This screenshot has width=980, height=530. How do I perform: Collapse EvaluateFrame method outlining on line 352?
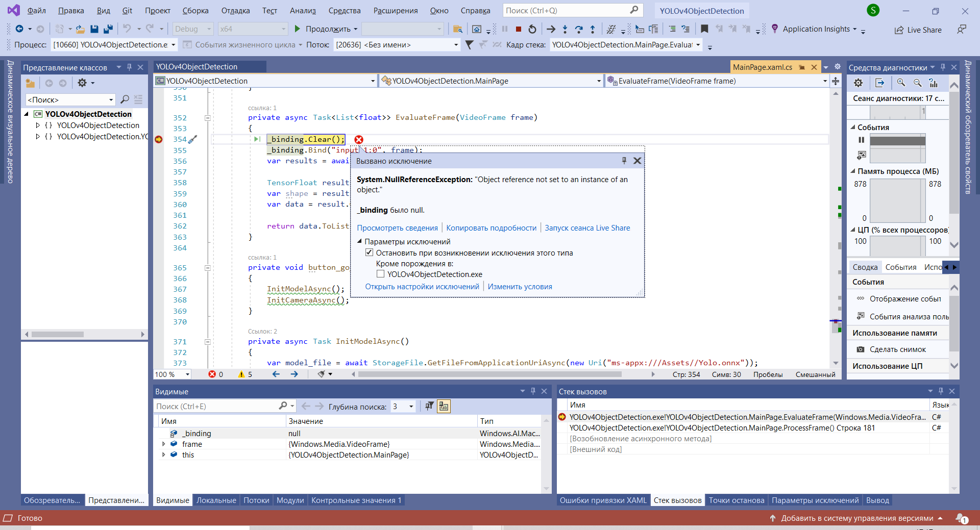(208, 118)
